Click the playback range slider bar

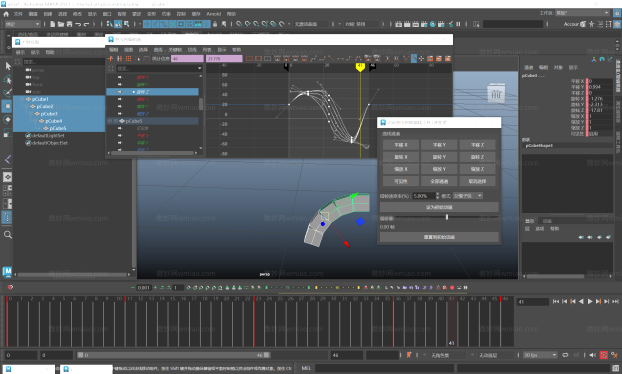pyautogui.click(x=174, y=355)
